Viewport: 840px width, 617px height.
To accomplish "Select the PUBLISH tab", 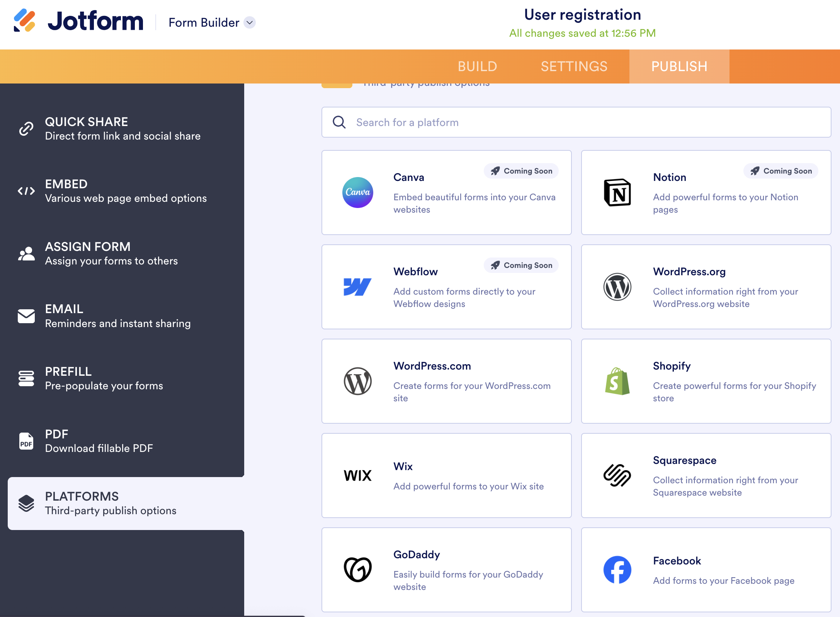I will [x=679, y=66].
